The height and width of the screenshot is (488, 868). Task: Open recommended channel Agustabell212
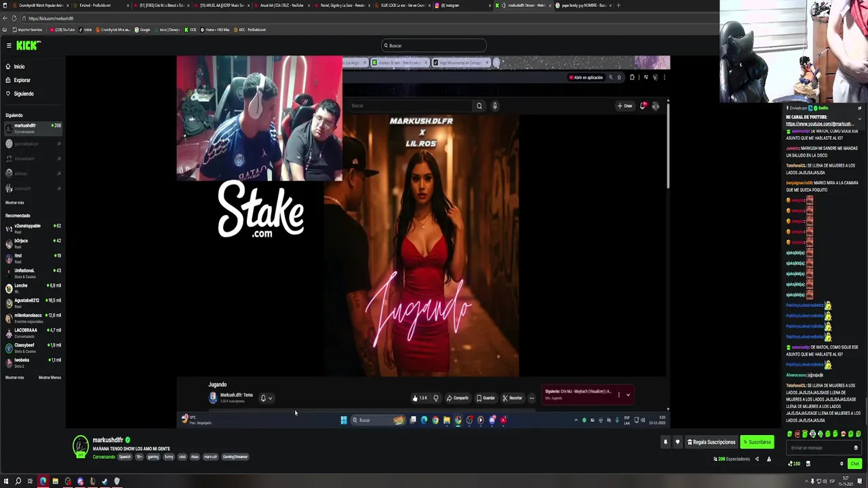[33, 302]
